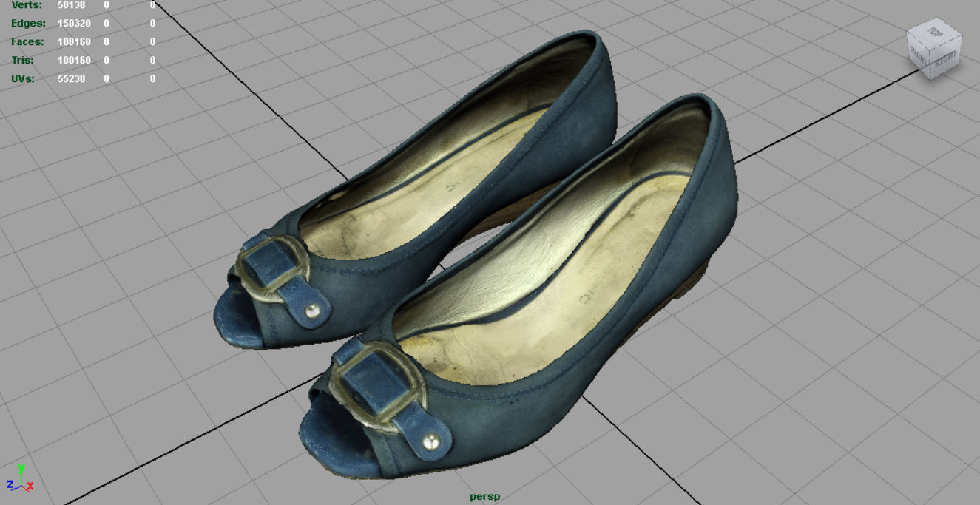Select the rear shoe's buckle

[271, 268]
